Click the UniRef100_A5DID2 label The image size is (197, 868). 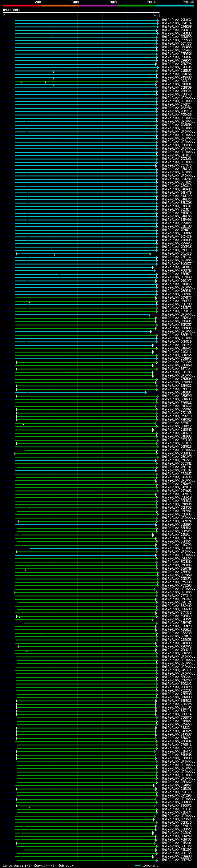pos(177,470)
